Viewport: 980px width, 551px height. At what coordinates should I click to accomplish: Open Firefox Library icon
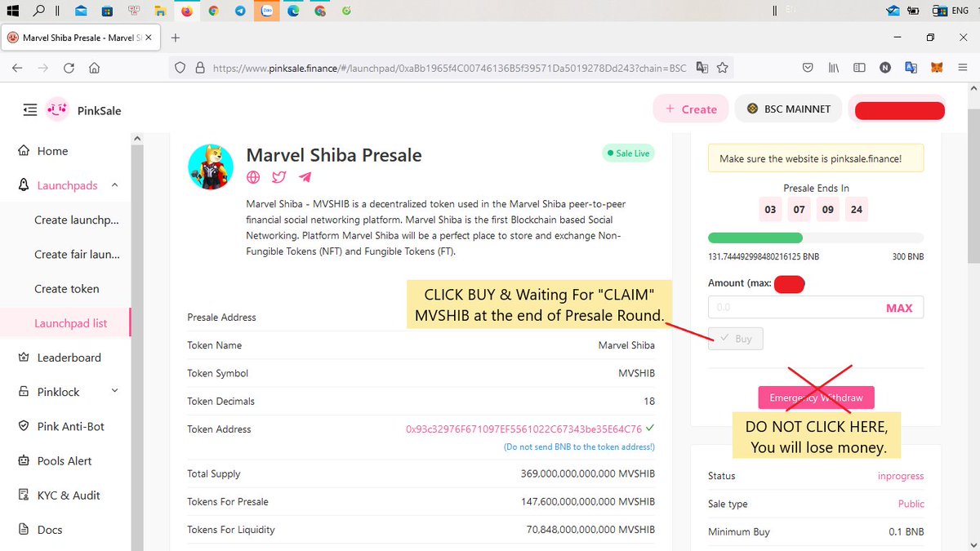pos(833,68)
